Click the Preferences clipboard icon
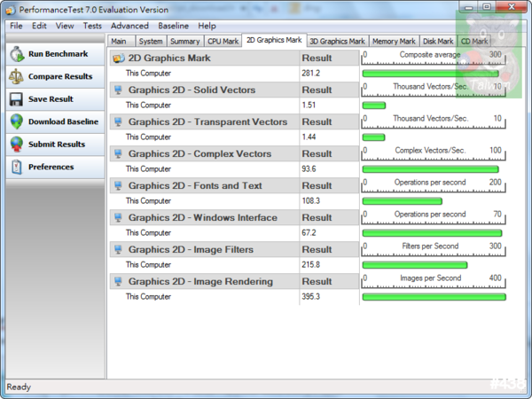 [16, 167]
